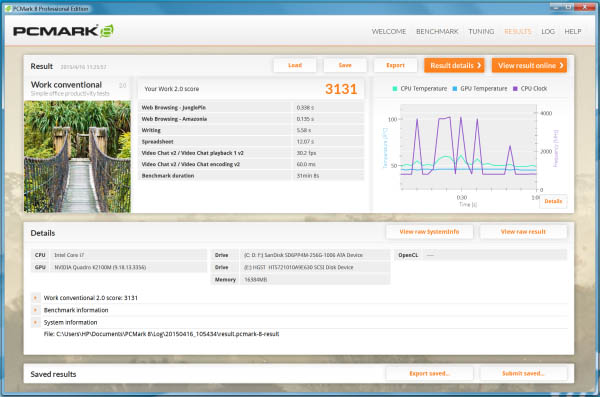Click the temperature and clock chart
This screenshot has width=600, height=397.
coord(468,147)
